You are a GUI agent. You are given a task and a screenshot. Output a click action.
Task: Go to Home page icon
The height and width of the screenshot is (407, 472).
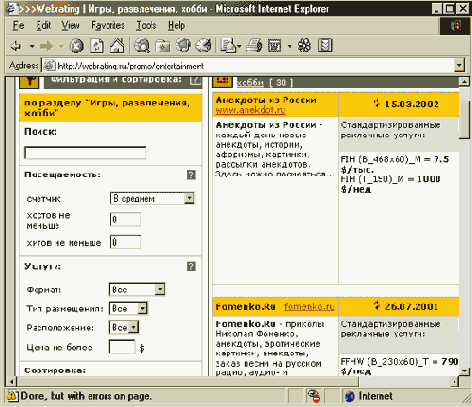(x=117, y=45)
